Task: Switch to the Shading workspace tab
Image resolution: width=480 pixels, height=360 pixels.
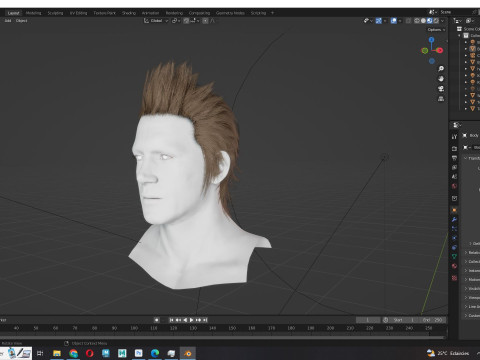Action: (129, 13)
